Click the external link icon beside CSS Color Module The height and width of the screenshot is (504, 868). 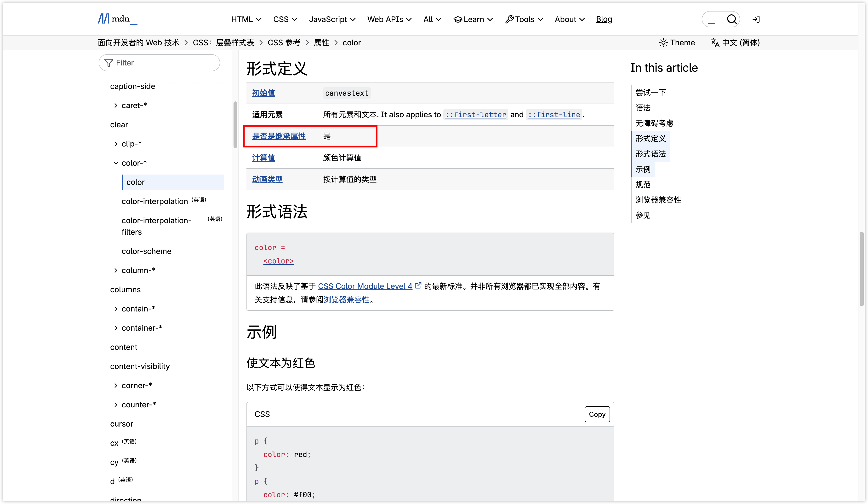click(418, 286)
